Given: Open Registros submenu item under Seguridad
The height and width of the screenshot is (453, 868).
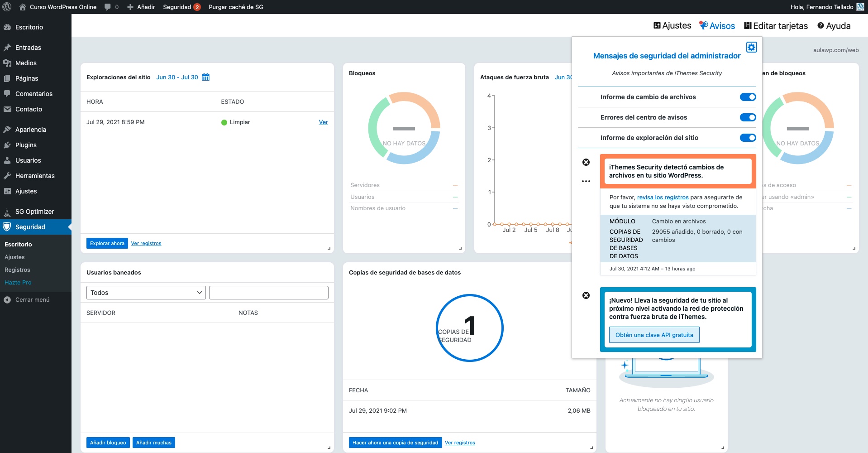Looking at the screenshot, I should pyautogui.click(x=17, y=270).
